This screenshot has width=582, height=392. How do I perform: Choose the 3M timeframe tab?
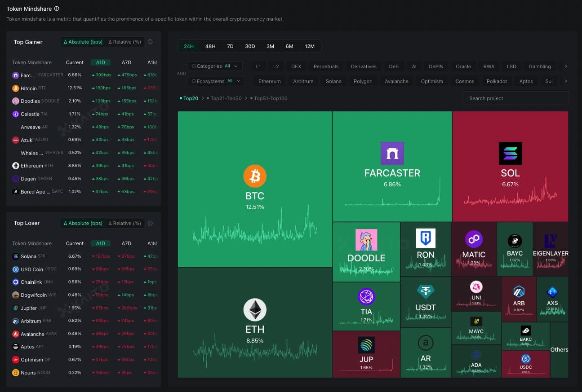pyautogui.click(x=270, y=46)
